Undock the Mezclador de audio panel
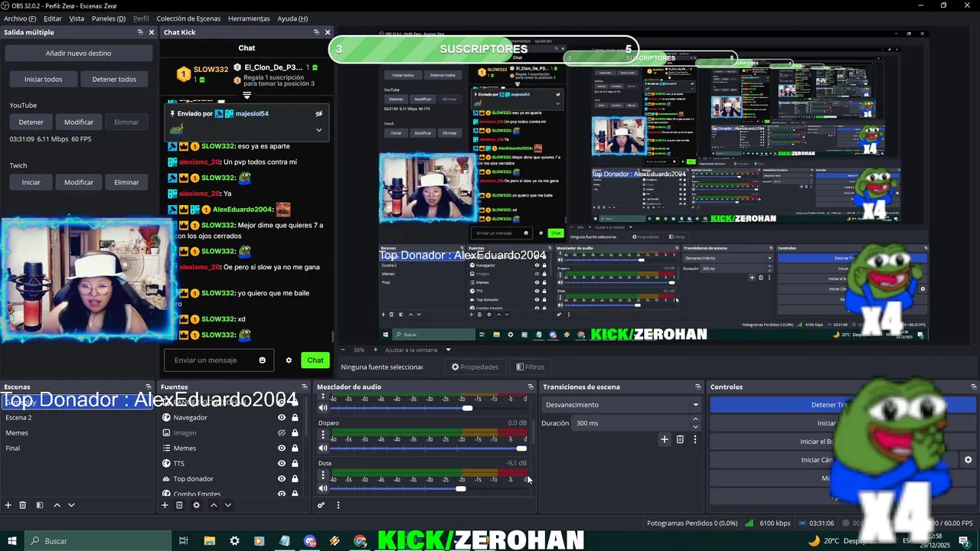 pos(531,387)
